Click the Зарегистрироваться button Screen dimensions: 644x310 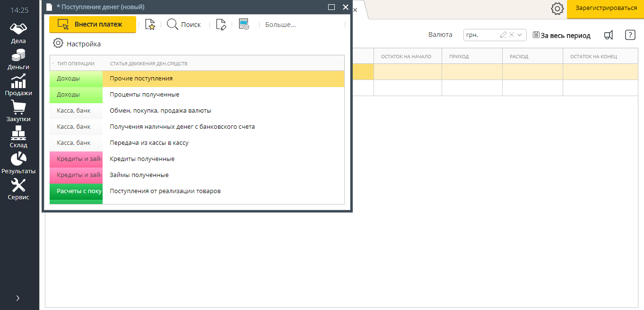tap(606, 8)
